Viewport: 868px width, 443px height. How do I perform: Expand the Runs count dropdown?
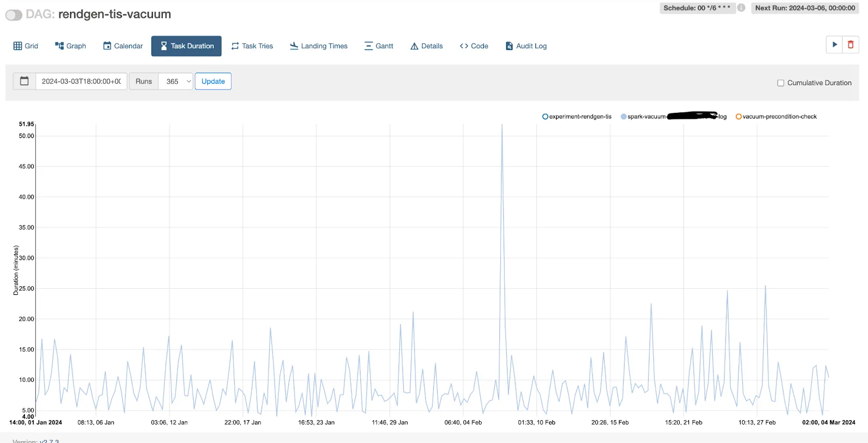(x=176, y=81)
